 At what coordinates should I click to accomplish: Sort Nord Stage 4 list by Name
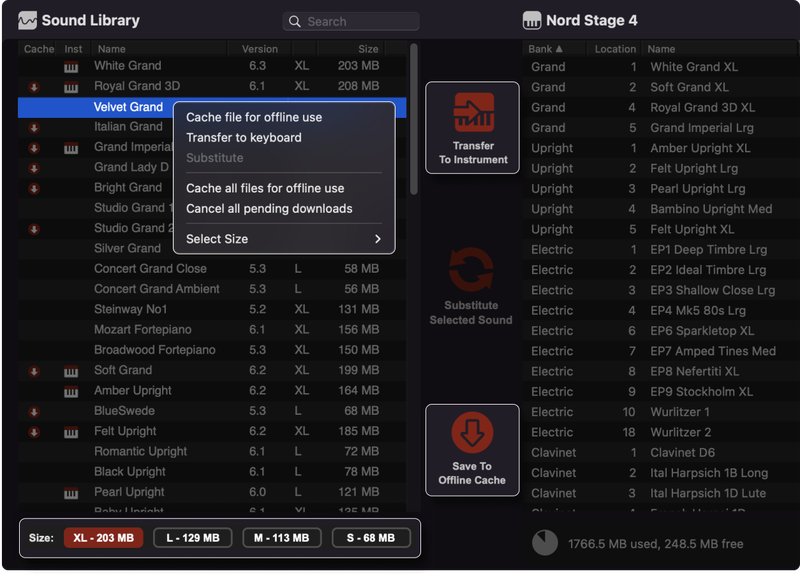(661, 49)
